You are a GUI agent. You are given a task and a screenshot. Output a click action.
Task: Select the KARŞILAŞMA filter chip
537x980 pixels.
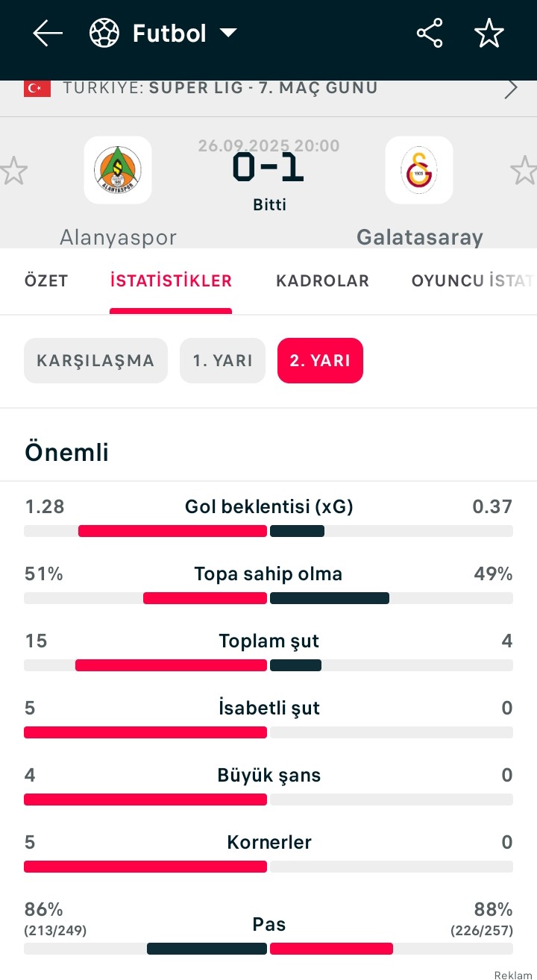click(95, 361)
